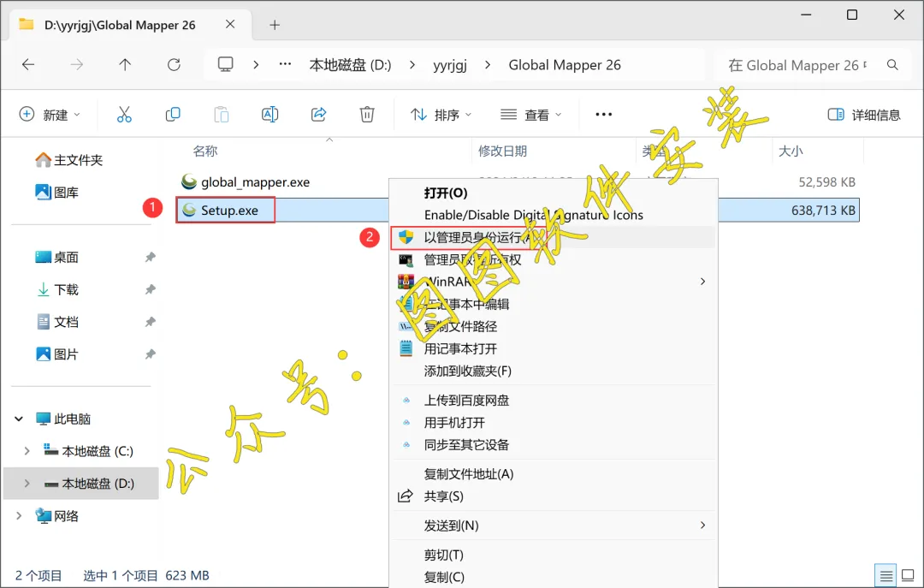Click breadcrumb chevron after yyrjgj
The image size is (924, 588).
pyautogui.click(x=488, y=65)
